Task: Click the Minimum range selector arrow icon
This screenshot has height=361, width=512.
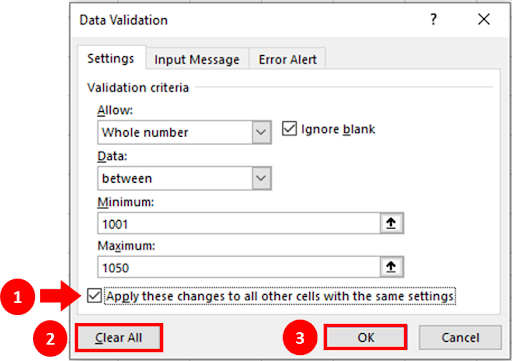Action: [x=391, y=223]
